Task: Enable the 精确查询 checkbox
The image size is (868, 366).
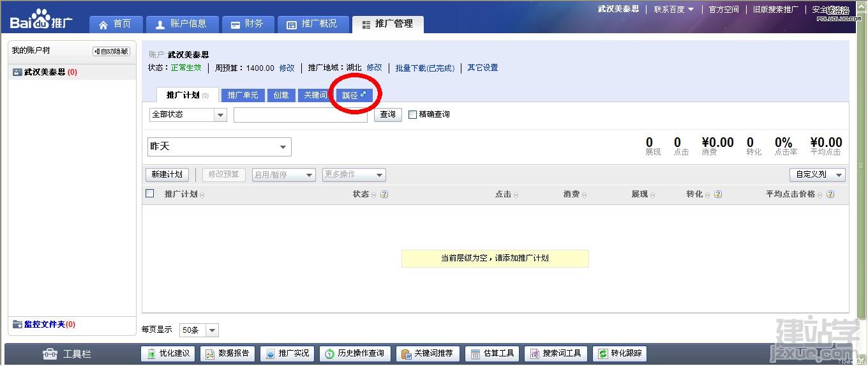Action: click(412, 114)
